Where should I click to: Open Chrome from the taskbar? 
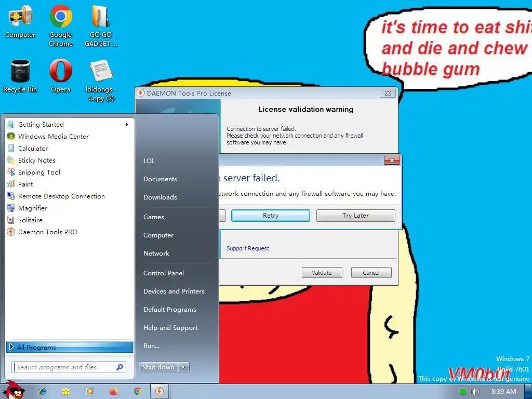(x=137, y=391)
